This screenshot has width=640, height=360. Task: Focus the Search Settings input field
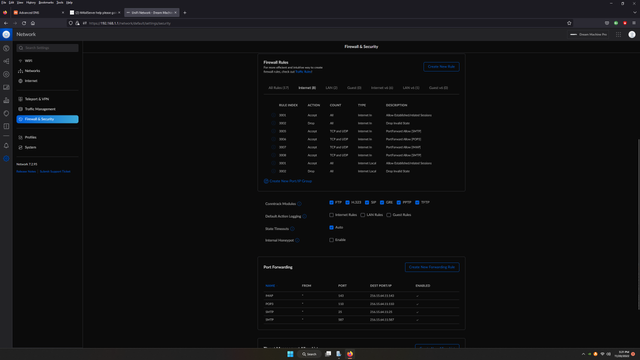[x=47, y=48]
